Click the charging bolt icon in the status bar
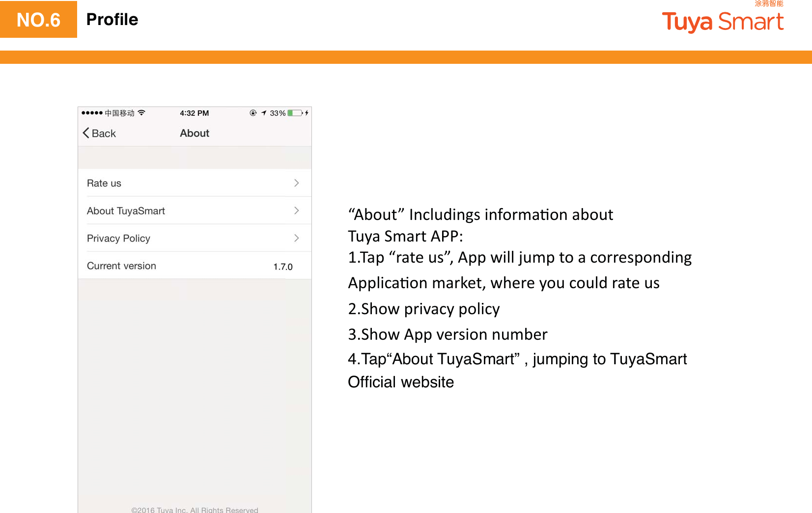Screen dimensions: 812x513 pos(307,113)
